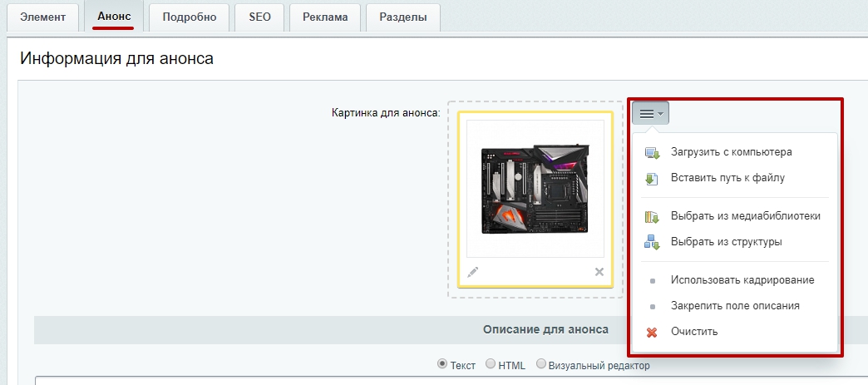Select the HTML radio button
Screen dimensions: 868x385
click(x=490, y=364)
